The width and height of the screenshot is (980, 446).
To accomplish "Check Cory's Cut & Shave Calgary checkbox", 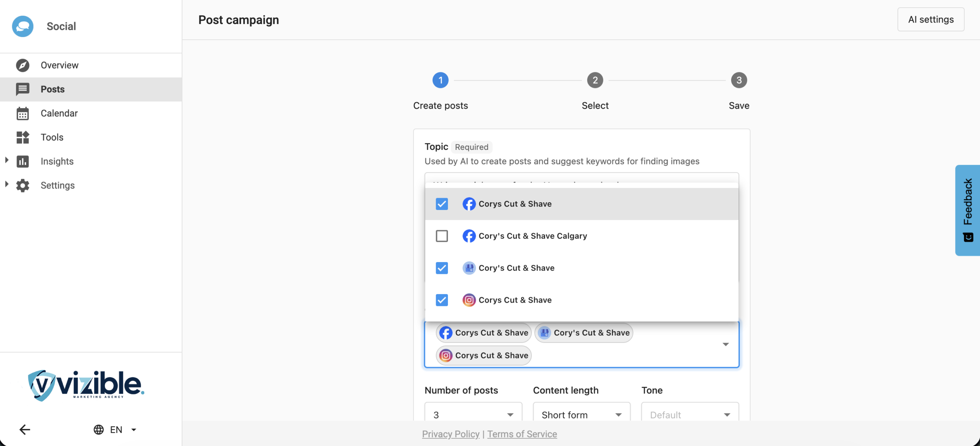I will 442,236.
